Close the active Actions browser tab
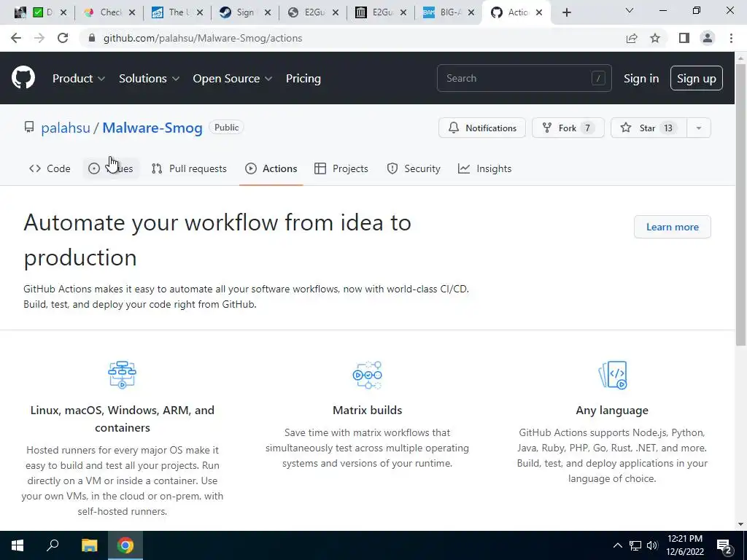 pos(539,13)
